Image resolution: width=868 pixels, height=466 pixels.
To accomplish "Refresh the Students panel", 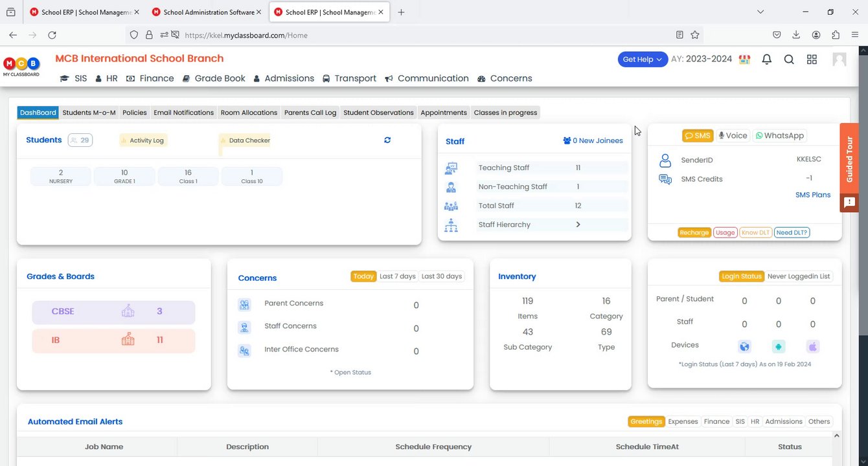I will click(x=387, y=140).
